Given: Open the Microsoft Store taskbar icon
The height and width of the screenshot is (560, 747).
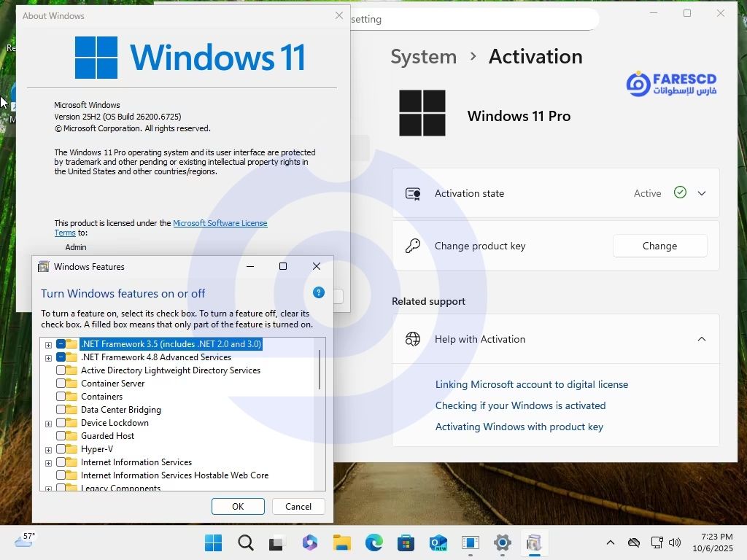Looking at the screenshot, I should [x=405, y=543].
